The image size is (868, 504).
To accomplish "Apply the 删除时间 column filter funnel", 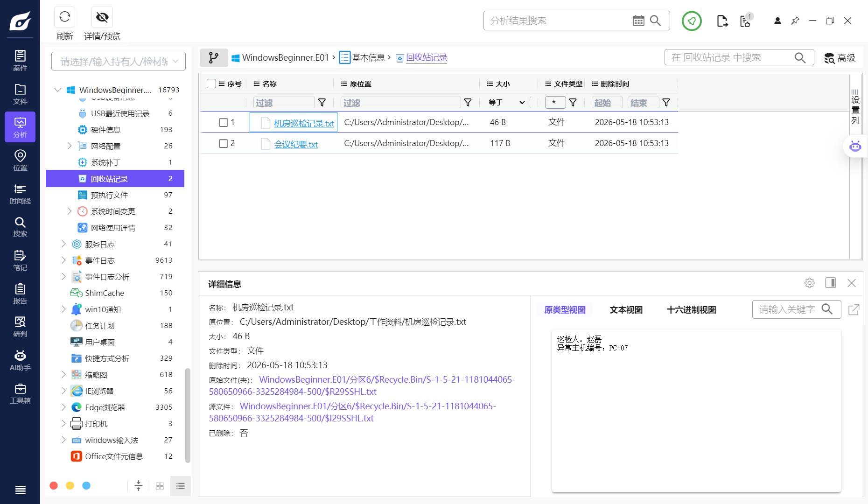I will 666,103.
